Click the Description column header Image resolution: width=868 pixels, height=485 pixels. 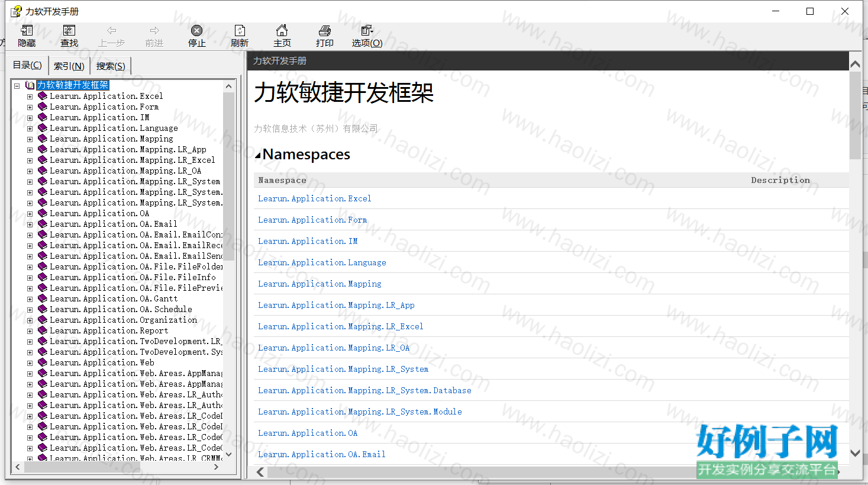pos(780,180)
